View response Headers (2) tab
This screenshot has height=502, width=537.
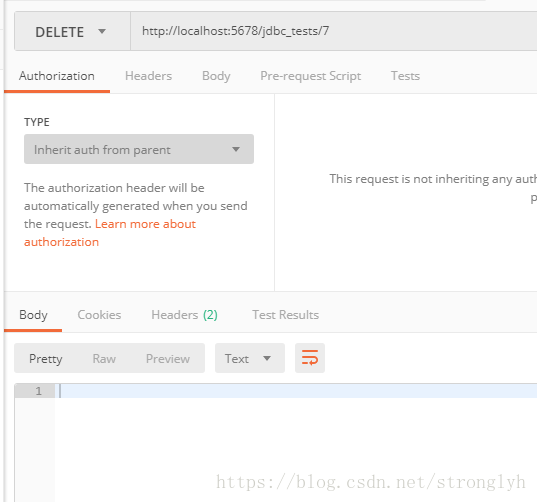coord(184,315)
